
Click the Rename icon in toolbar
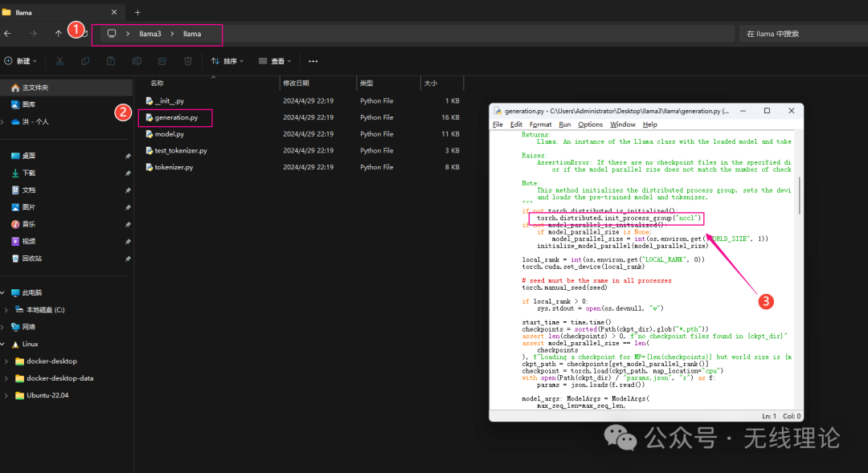[x=137, y=61]
